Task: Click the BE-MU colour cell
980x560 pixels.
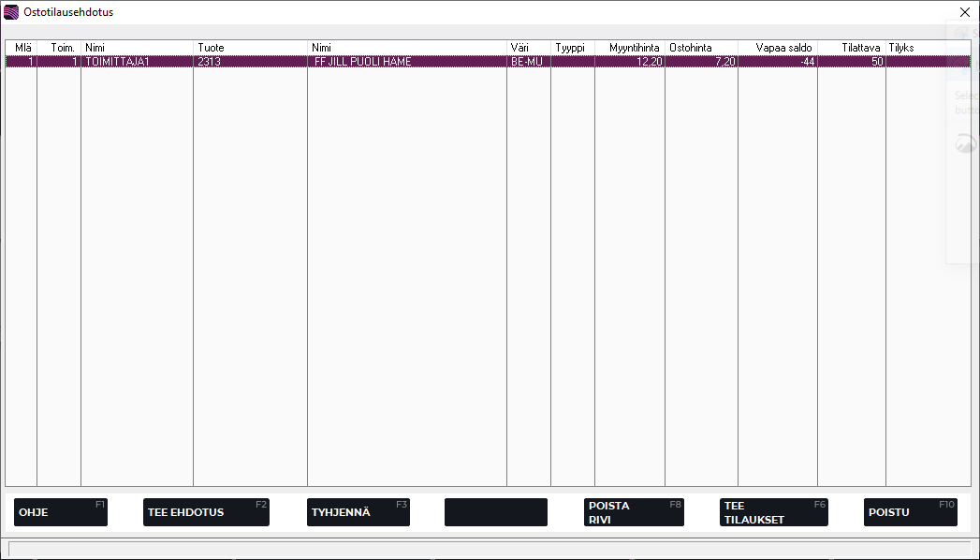Action: tap(528, 62)
